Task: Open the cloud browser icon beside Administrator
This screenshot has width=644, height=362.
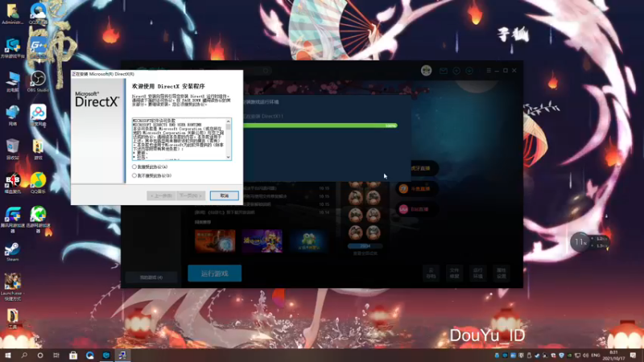Action: [x=38, y=14]
